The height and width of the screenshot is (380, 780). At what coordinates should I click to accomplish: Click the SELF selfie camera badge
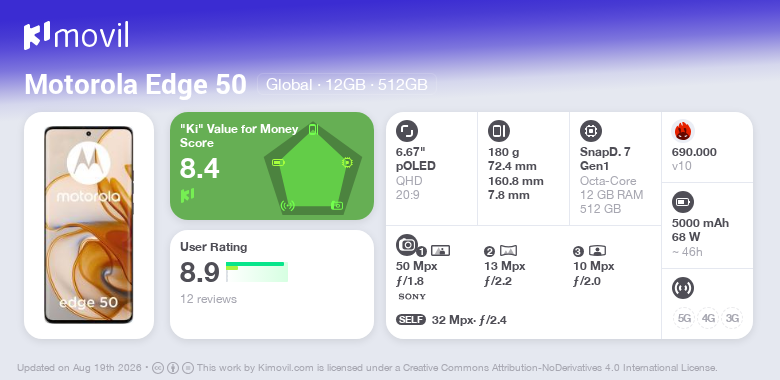click(411, 320)
